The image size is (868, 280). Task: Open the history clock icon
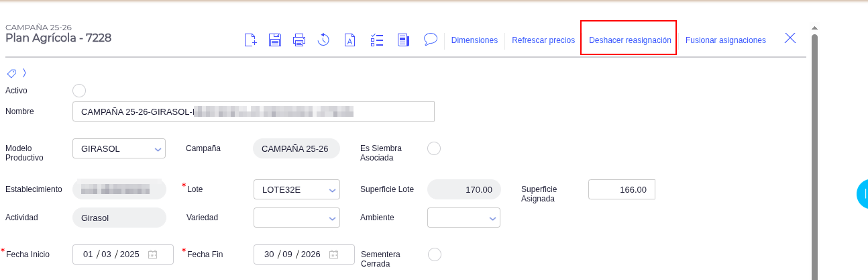pos(323,40)
